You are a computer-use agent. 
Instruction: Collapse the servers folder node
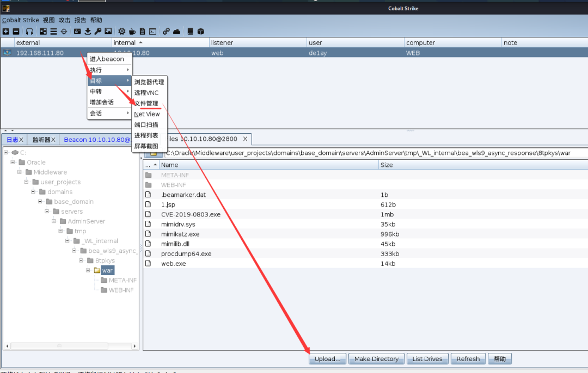coord(47,211)
